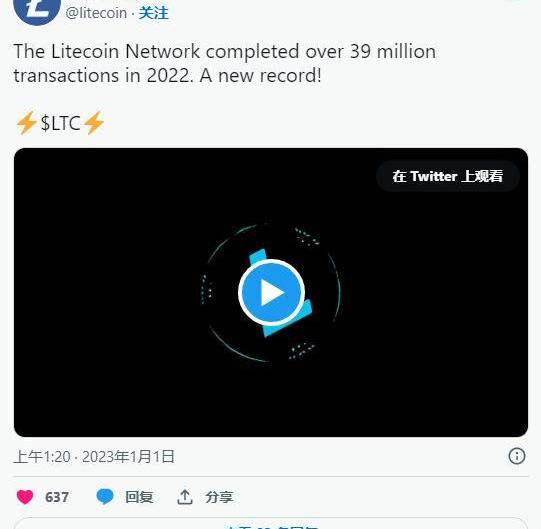Open the 上午1:20 · 2023年1月1日 timestamp
Viewport: 541px width, 529px height.
coord(94,457)
